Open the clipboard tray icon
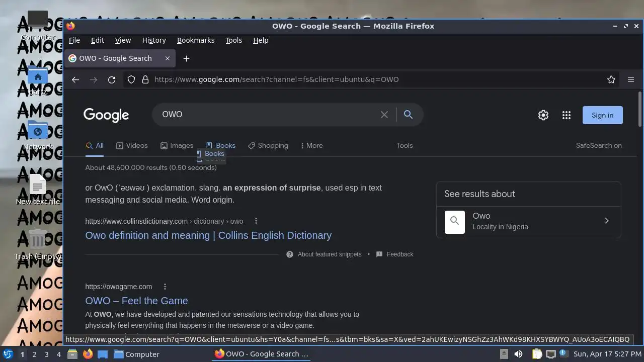Viewport: 644px width, 362px height. (537, 354)
